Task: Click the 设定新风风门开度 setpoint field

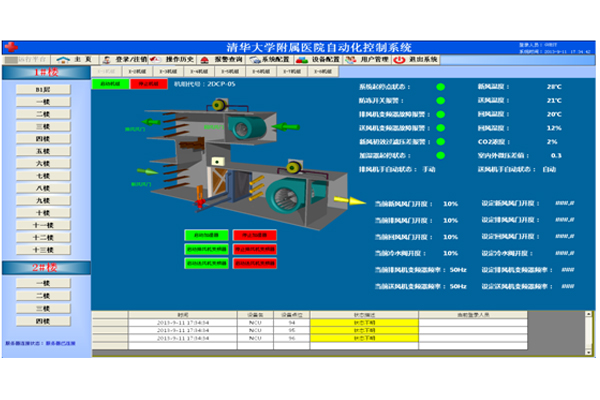Action: (565, 203)
